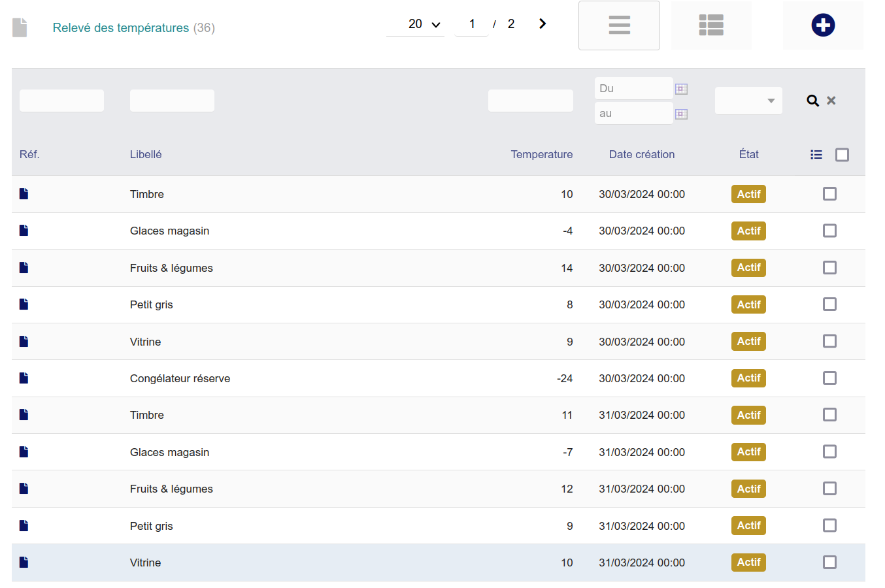Sort by Libellé column header
Screen dimensions: 885x588
tap(146, 154)
